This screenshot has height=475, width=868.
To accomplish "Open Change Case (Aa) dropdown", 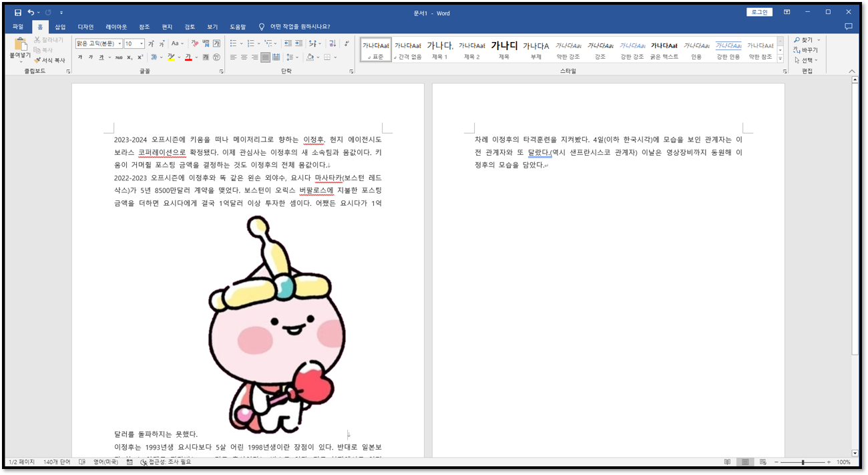I will coord(178,43).
